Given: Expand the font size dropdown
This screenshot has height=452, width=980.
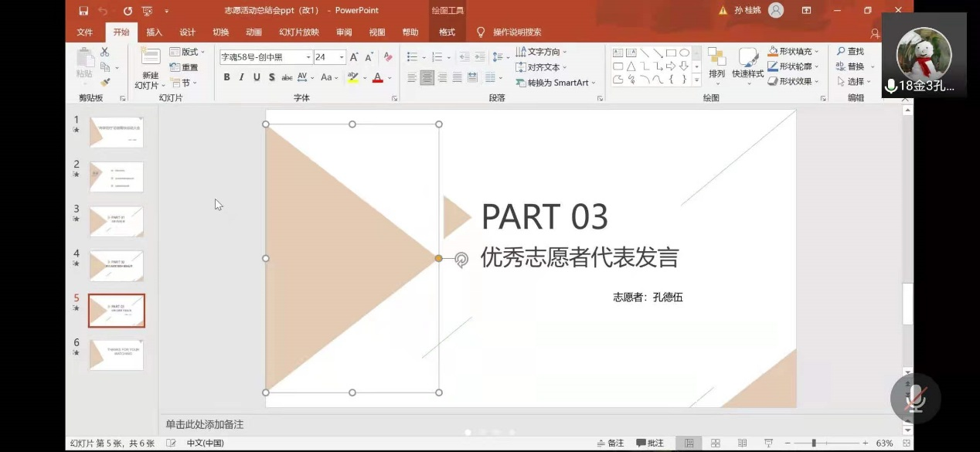Looking at the screenshot, I should pyautogui.click(x=342, y=57).
